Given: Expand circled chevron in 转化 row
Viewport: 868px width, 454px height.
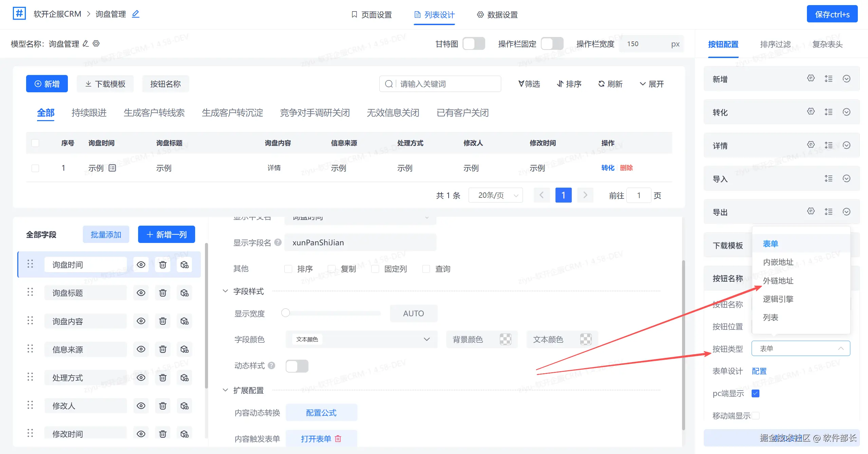Looking at the screenshot, I should coord(846,112).
